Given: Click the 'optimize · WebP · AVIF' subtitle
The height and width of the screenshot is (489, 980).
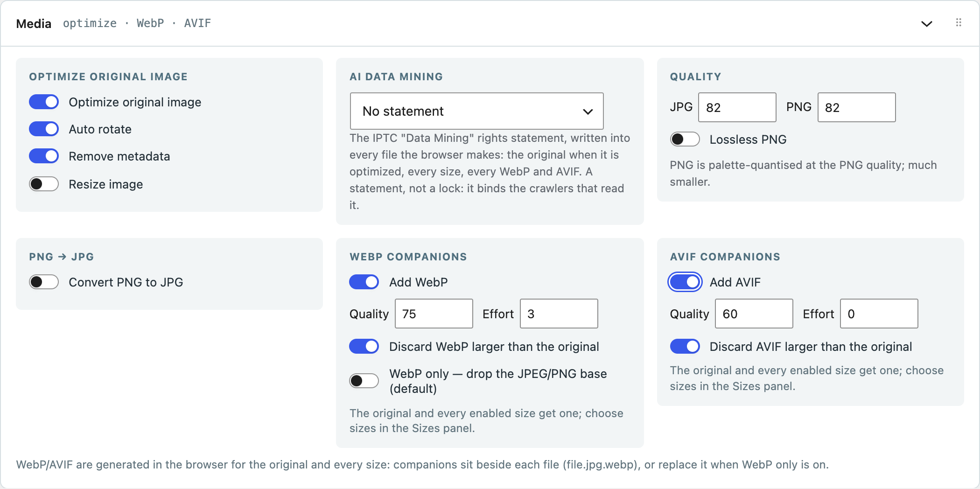Looking at the screenshot, I should [x=137, y=23].
